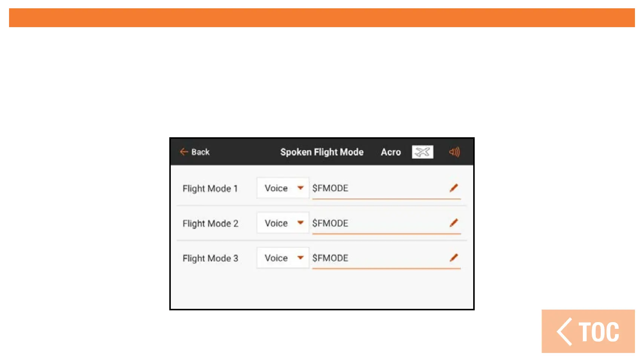Open the Voice dropdown for Flight Mode 3
The height and width of the screenshot is (362, 644).
click(283, 258)
